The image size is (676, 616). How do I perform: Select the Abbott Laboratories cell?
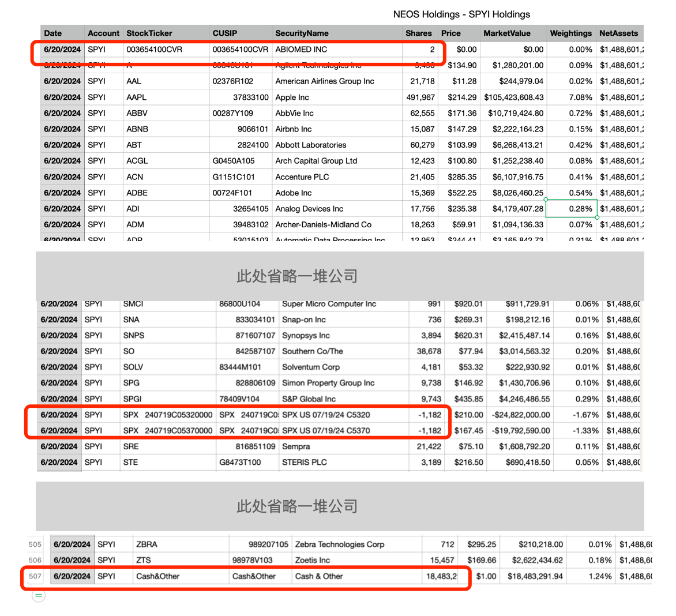[337, 145]
